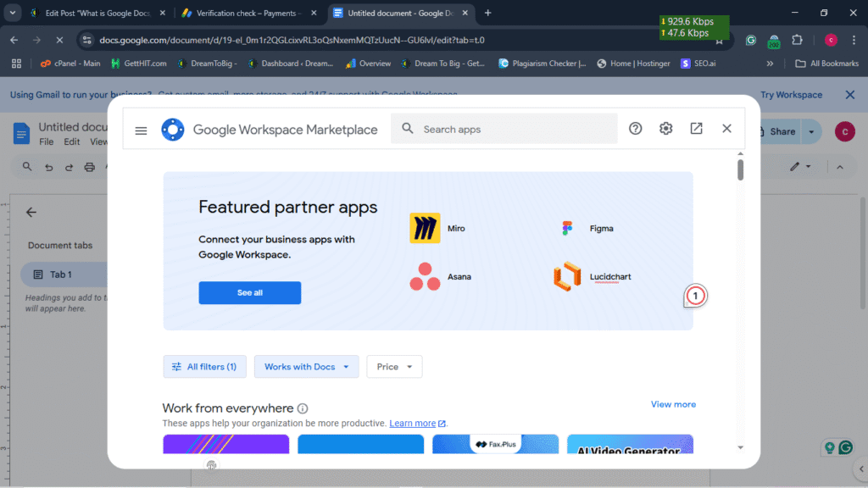Image resolution: width=868 pixels, height=488 pixels.
Task: Open Marketplace settings gear icon
Action: coord(666,129)
